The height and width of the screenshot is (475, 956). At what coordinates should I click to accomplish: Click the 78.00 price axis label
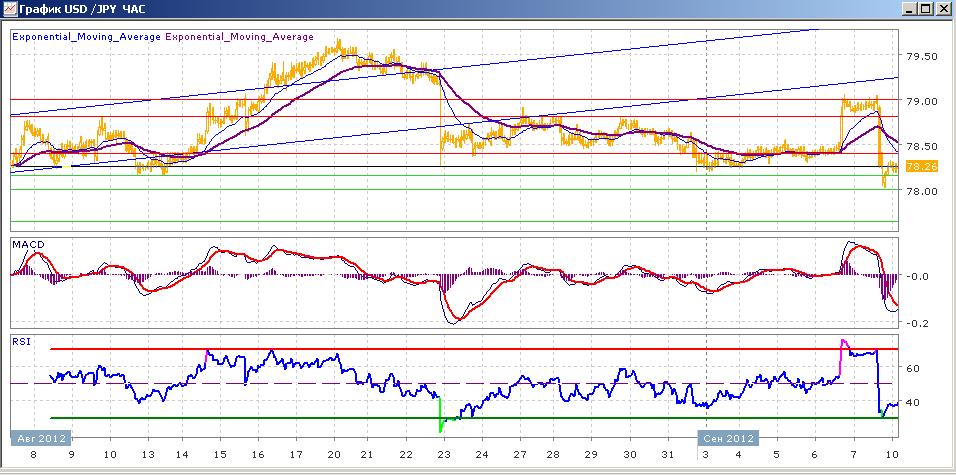point(921,191)
